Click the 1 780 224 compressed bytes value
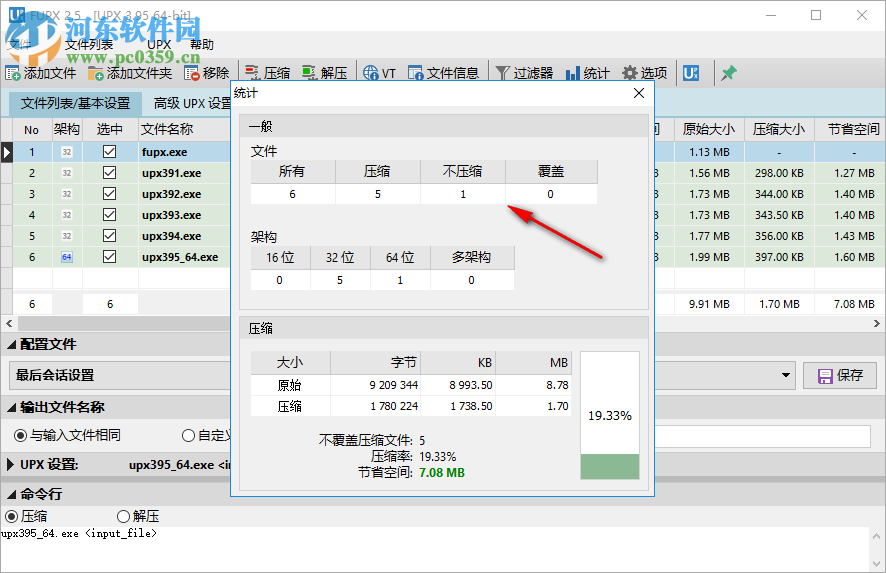This screenshot has width=886, height=573. 394,406
